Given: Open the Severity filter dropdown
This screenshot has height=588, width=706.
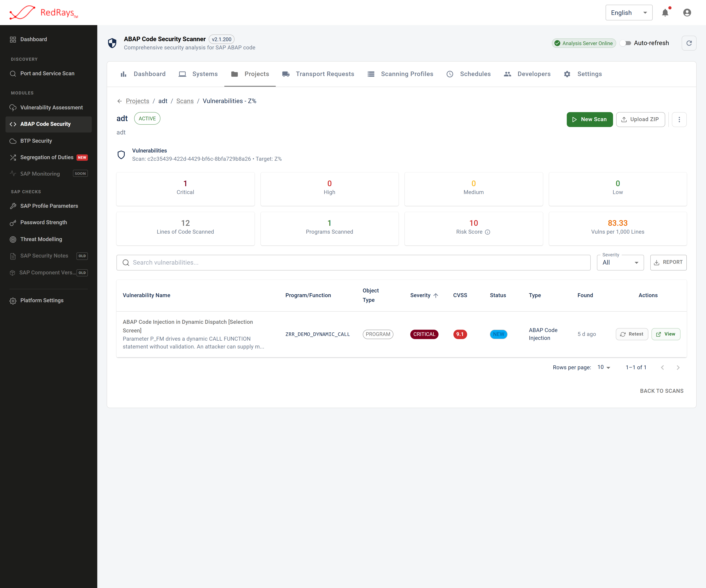Looking at the screenshot, I should [620, 262].
